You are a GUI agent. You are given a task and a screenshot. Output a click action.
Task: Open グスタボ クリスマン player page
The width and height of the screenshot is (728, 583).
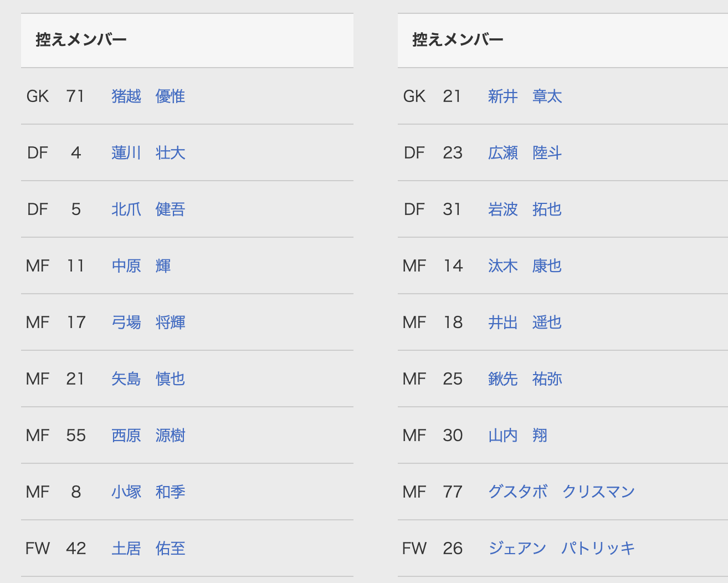(x=561, y=492)
